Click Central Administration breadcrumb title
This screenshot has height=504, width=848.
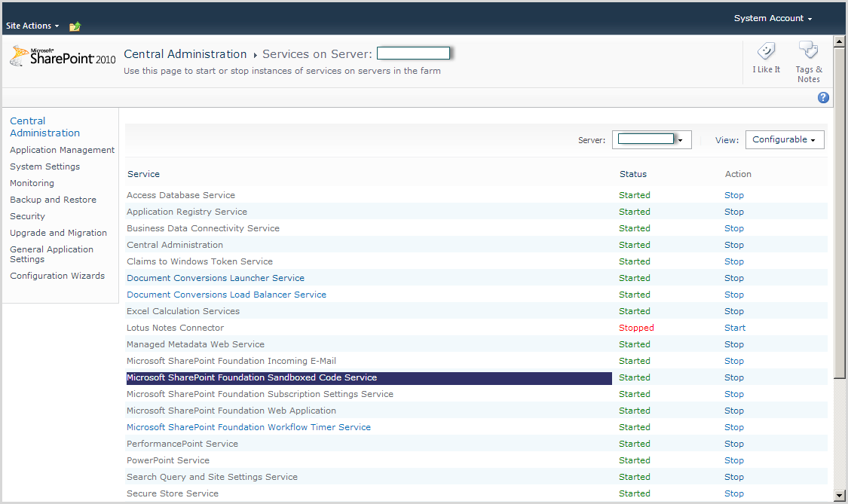pyautogui.click(x=185, y=54)
